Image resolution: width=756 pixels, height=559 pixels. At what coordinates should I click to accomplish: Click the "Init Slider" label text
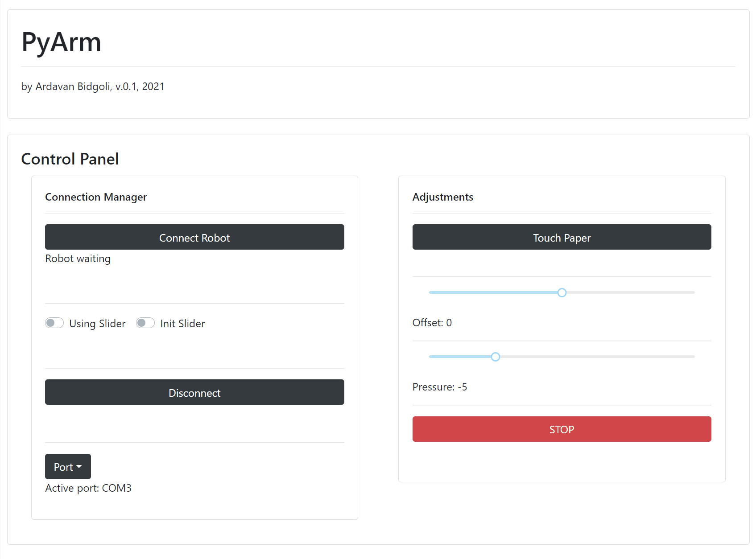(x=182, y=324)
